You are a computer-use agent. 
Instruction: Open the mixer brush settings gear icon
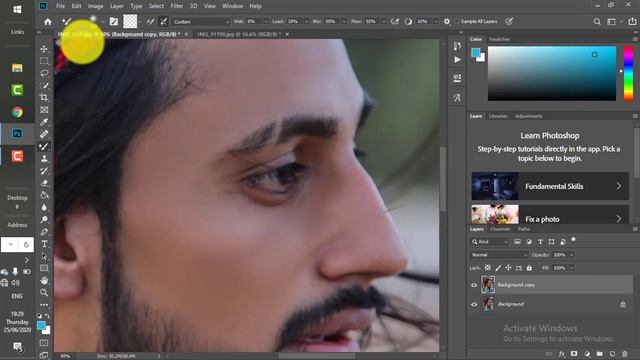click(x=447, y=22)
